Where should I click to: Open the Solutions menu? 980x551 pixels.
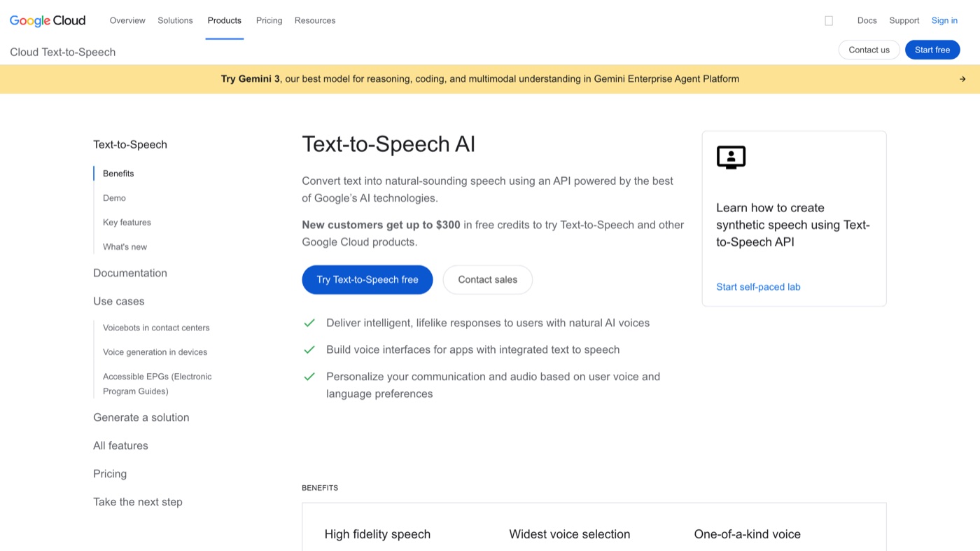coord(175,20)
